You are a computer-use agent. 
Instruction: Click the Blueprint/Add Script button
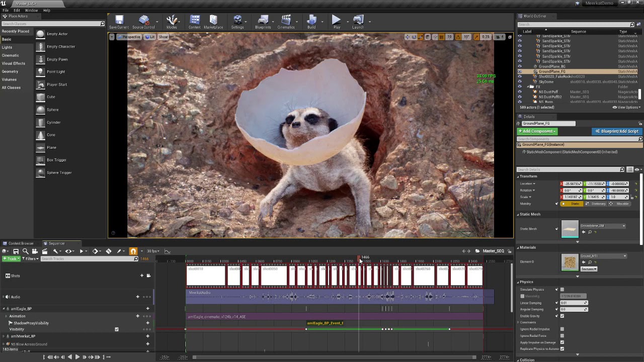coord(616,131)
